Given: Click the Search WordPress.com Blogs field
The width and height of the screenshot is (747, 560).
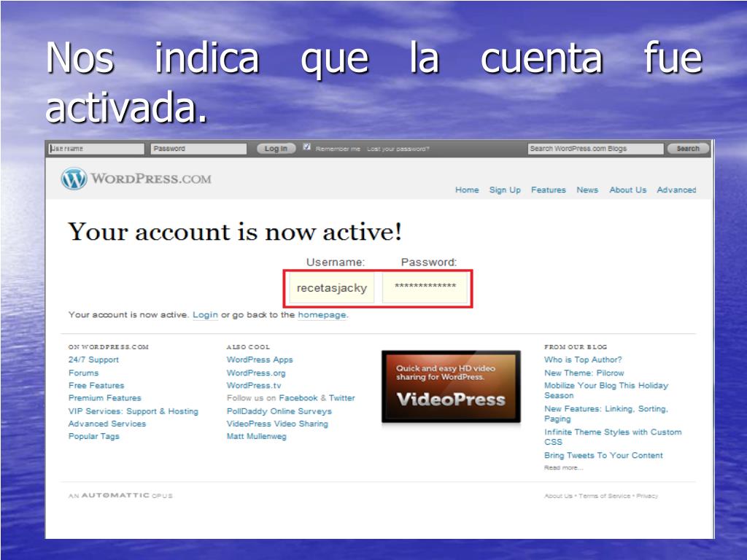Looking at the screenshot, I should tap(595, 149).
